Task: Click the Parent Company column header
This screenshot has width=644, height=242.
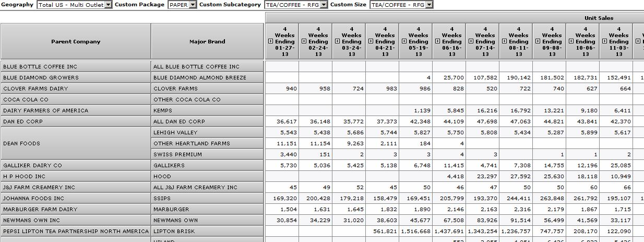Action: [76, 41]
